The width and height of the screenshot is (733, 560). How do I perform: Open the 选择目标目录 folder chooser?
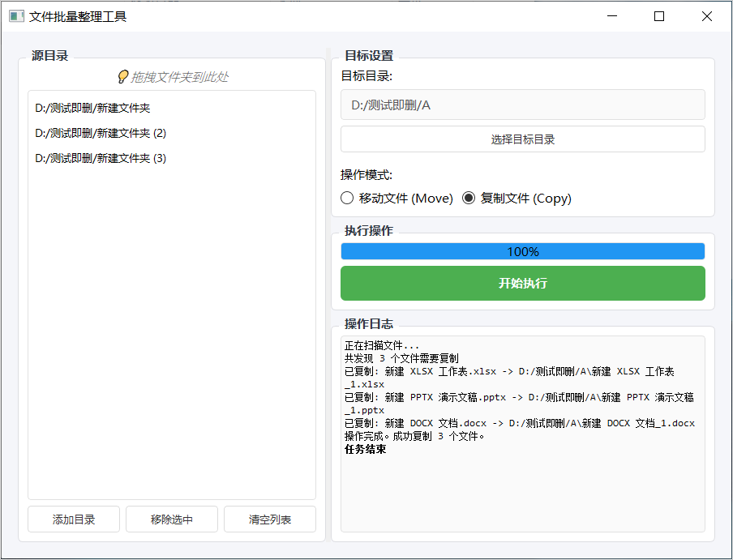coord(522,139)
